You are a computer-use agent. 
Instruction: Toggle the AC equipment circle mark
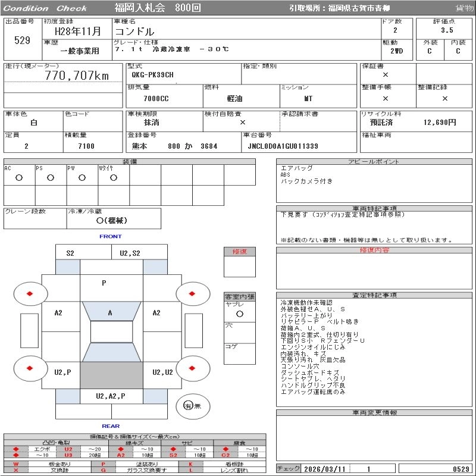click(19, 177)
